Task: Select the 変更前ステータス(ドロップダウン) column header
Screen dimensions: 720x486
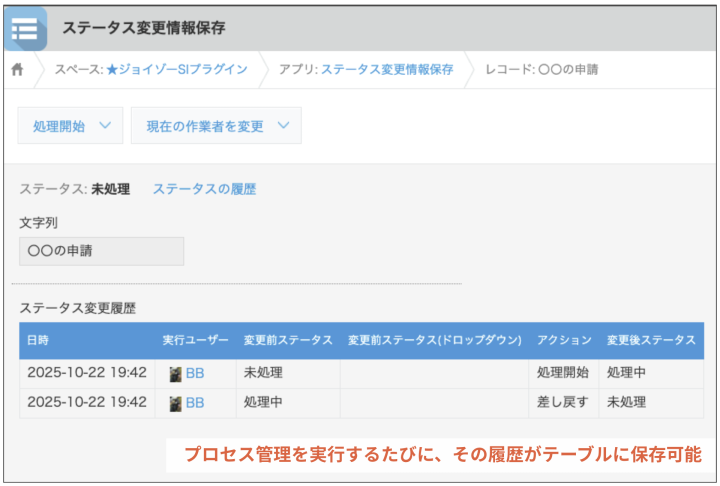Action: click(x=434, y=340)
